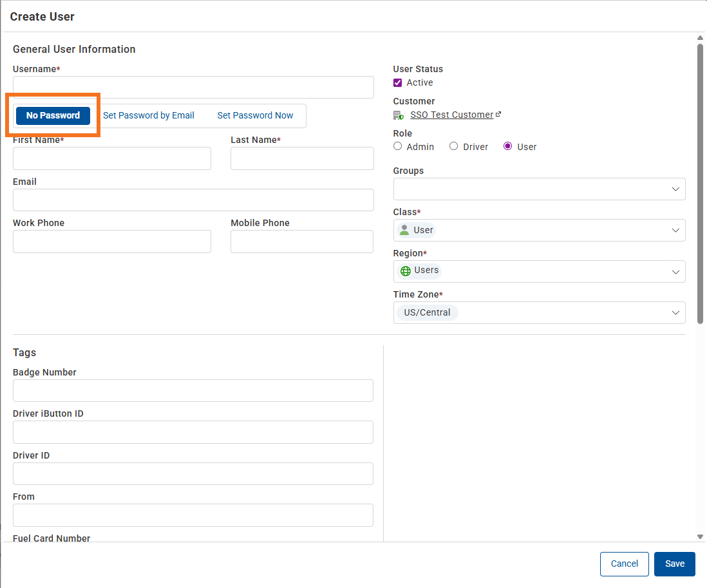Click the Username input field

click(193, 87)
